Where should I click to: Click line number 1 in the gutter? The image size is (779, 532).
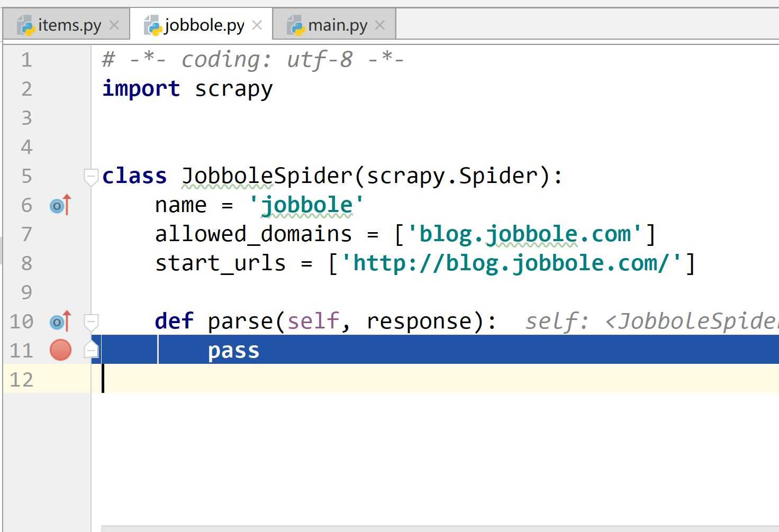click(x=26, y=60)
